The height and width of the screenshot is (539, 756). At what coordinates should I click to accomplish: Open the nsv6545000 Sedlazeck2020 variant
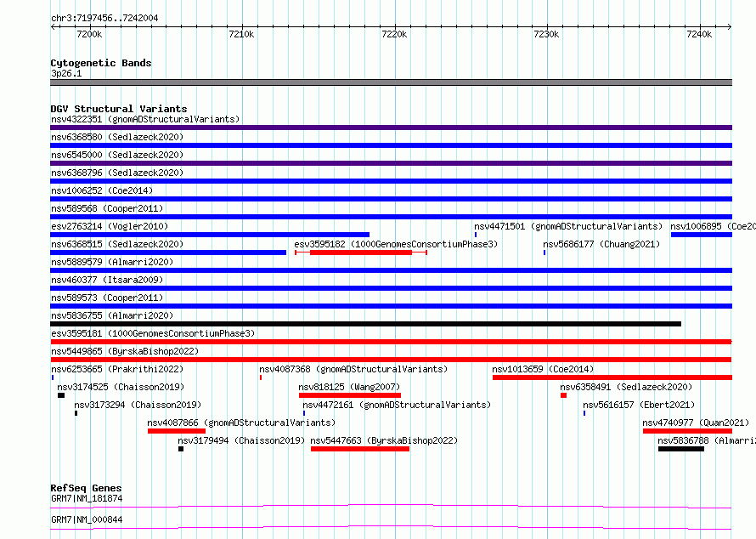(117, 155)
